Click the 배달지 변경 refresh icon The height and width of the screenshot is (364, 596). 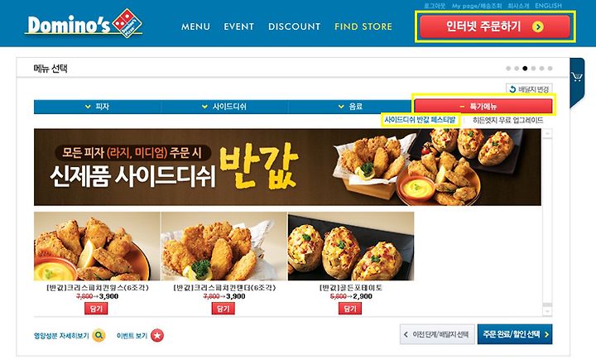(512, 89)
